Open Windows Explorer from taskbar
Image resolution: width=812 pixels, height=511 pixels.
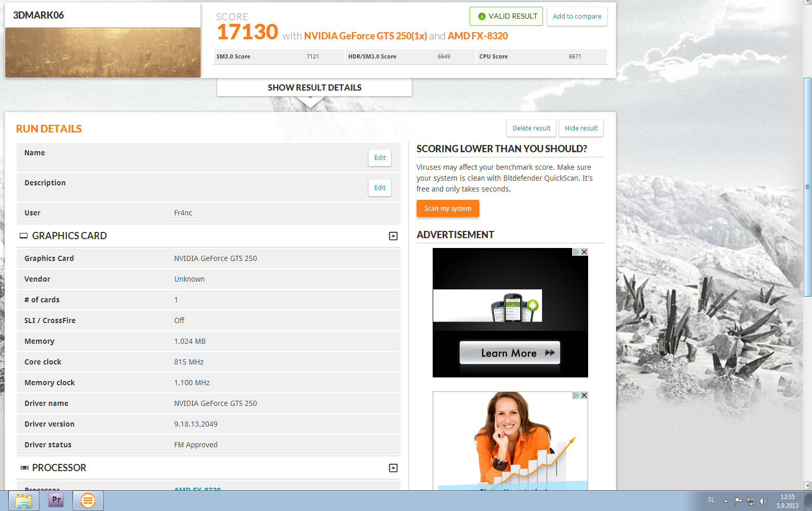tap(24, 501)
